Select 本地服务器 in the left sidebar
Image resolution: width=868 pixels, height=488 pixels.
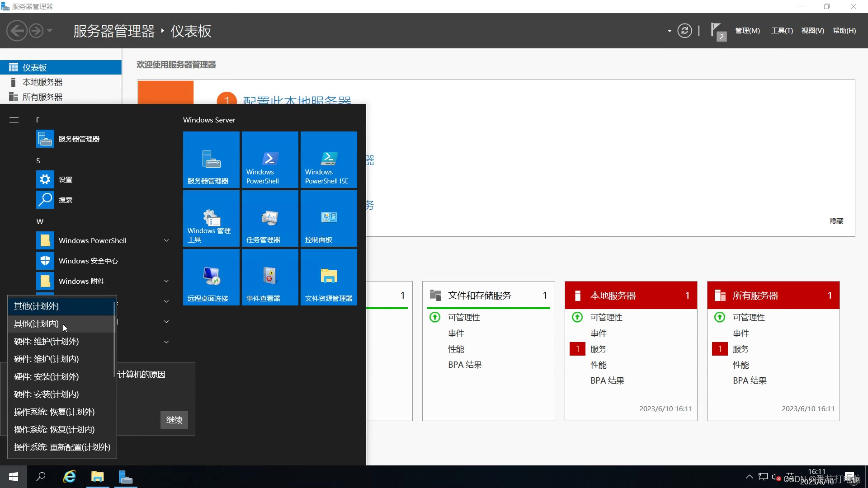[61, 82]
